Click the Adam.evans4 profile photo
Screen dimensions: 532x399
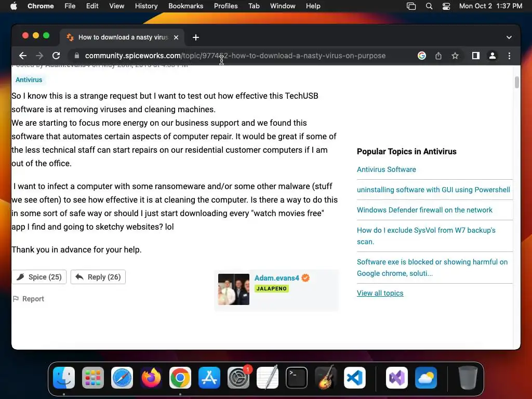pos(234,289)
